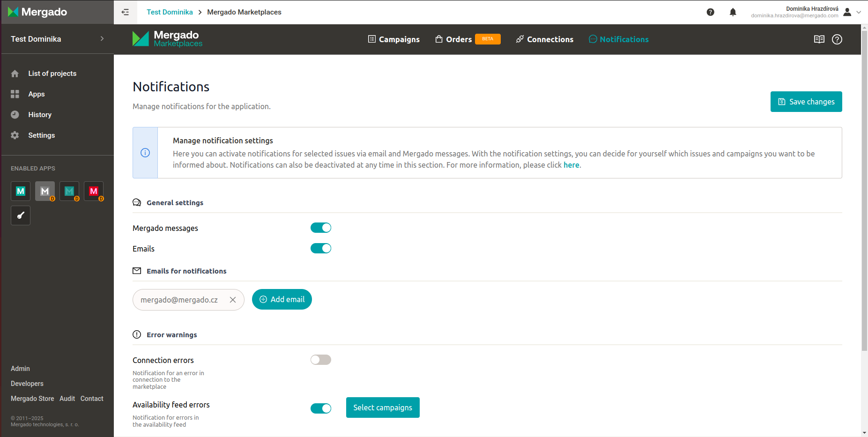
Task: Toggle Emails switch
Action: (x=321, y=248)
